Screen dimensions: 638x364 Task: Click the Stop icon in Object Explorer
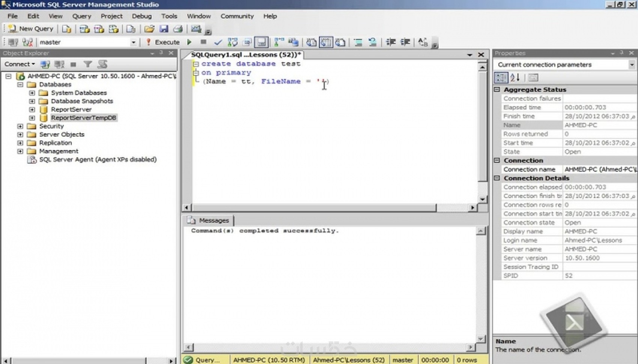pos(73,64)
